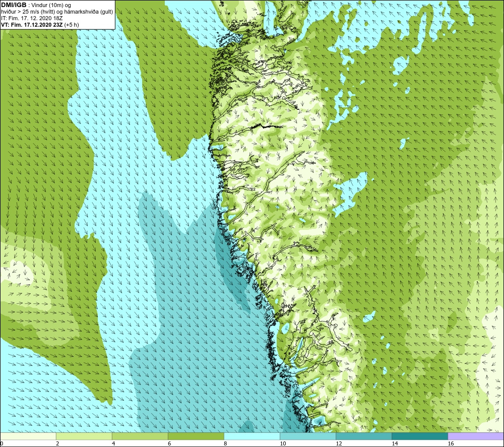
Task: Click the teal 12–14 m/s legend swatch
Action: [x=364, y=436]
